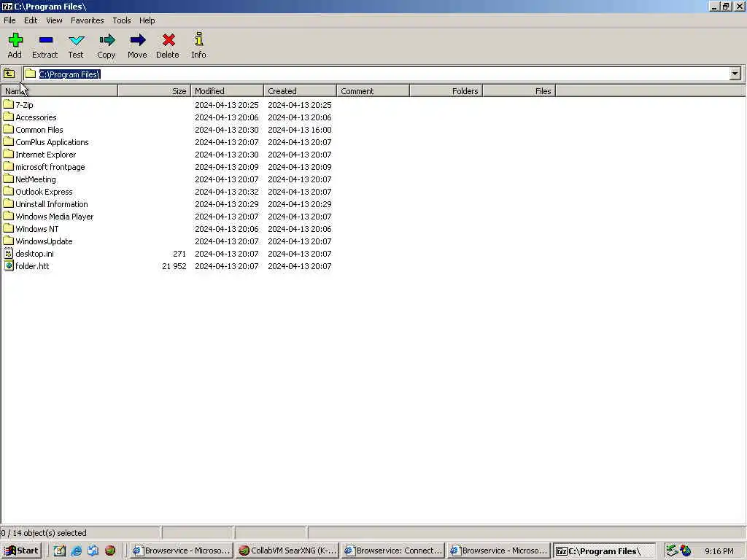Screen dimensions: 747x560
Task: Click the 271 size of desktop.ini
Action: pos(179,254)
